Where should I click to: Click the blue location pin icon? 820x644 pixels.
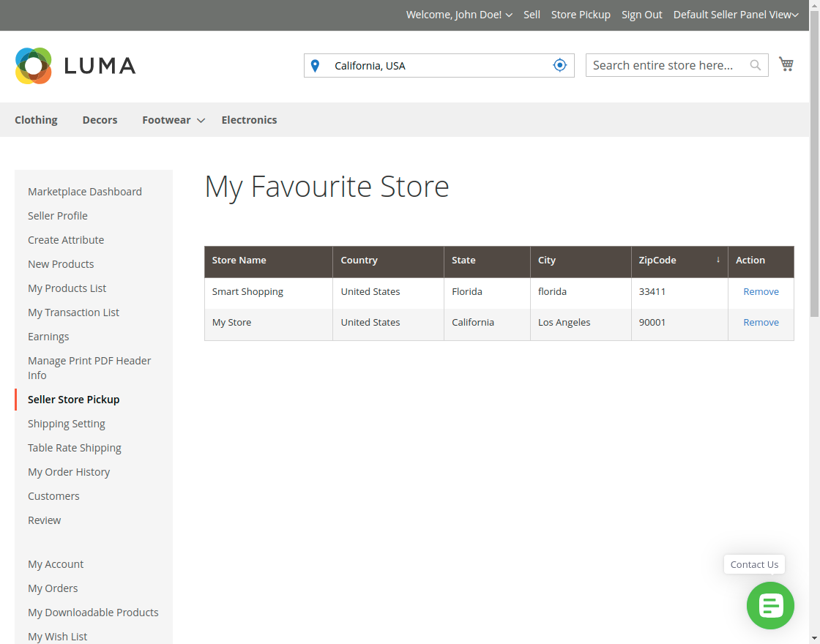(315, 65)
